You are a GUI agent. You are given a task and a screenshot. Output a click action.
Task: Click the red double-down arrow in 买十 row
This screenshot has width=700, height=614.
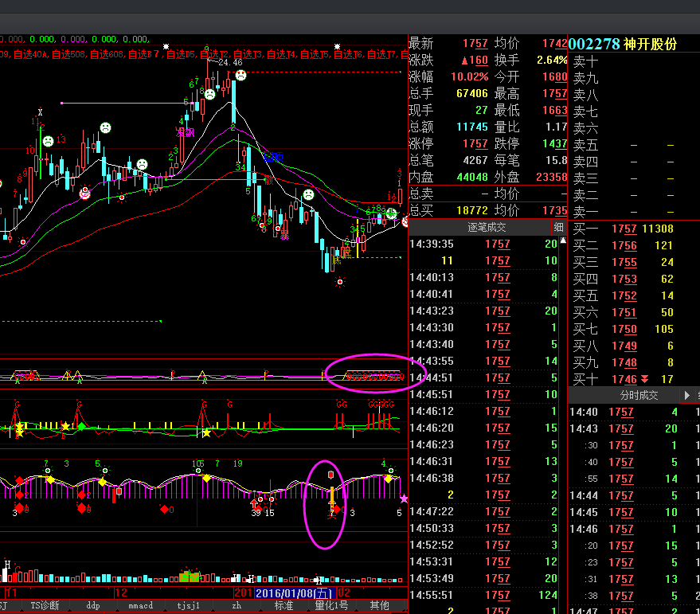(x=644, y=379)
